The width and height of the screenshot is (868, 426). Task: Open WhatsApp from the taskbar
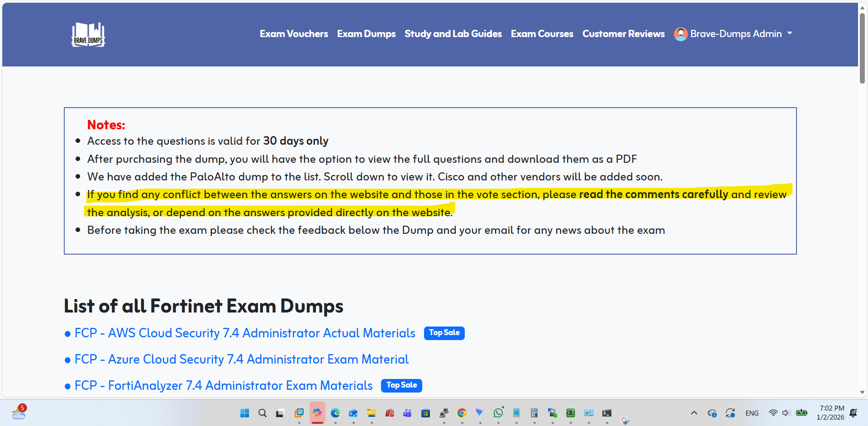click(498, 413)
